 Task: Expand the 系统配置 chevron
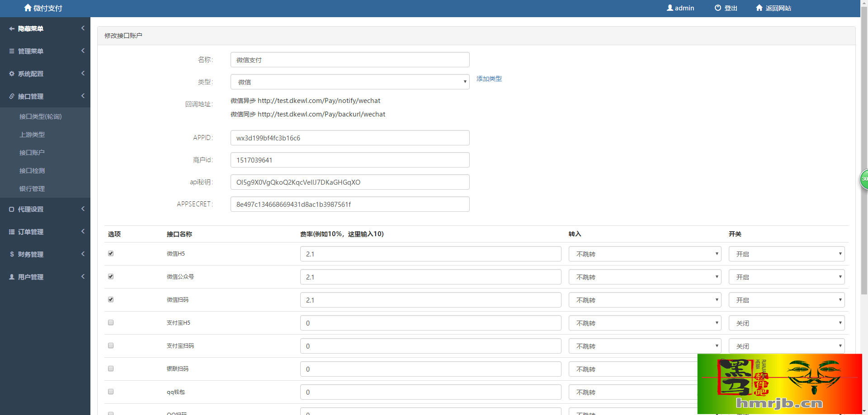[x=83, y=73]
